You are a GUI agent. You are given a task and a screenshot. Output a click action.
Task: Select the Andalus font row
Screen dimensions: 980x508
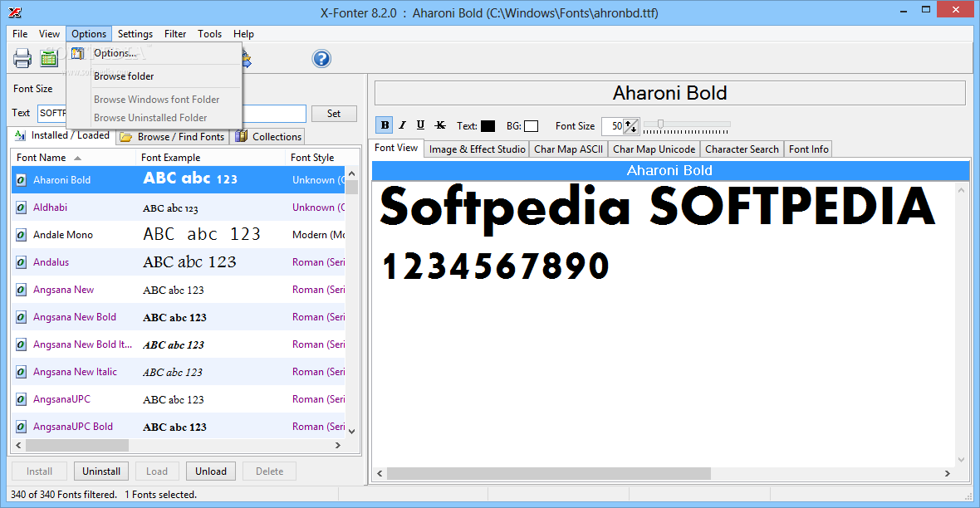pyautogui.click(x=178, y=262)
